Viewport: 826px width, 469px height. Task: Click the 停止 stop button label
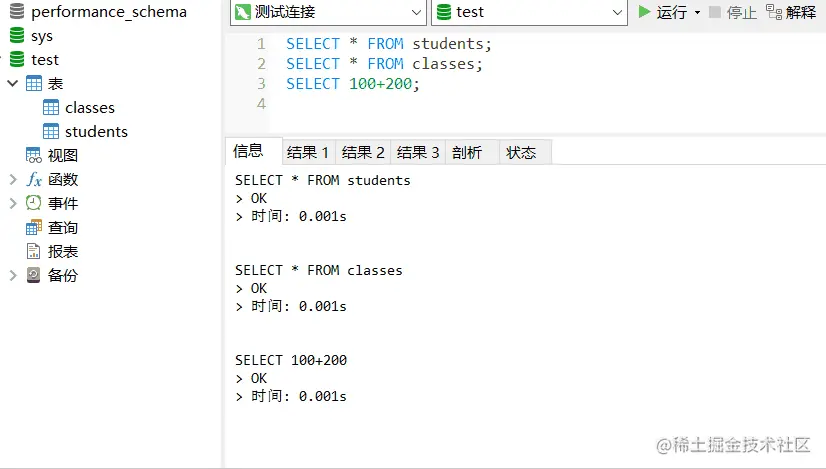[742, 12]
